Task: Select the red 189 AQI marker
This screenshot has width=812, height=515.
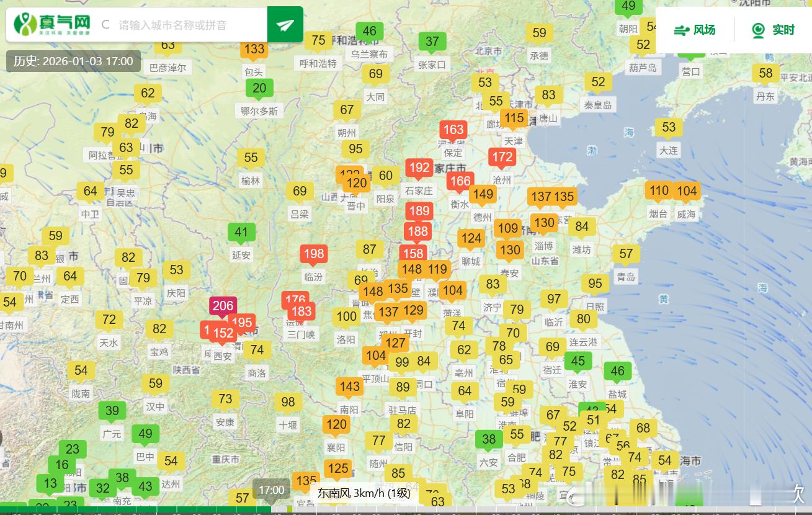Action: (419, 212)
